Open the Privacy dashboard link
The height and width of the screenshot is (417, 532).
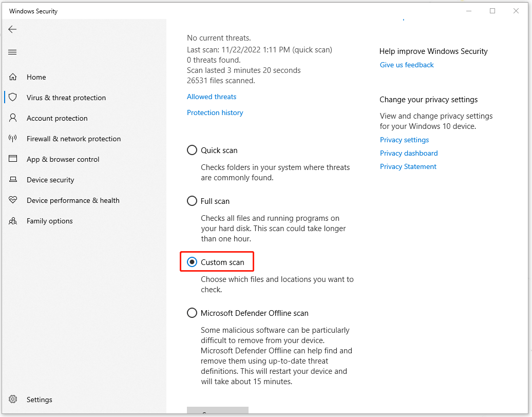click(x=409, y=153)
